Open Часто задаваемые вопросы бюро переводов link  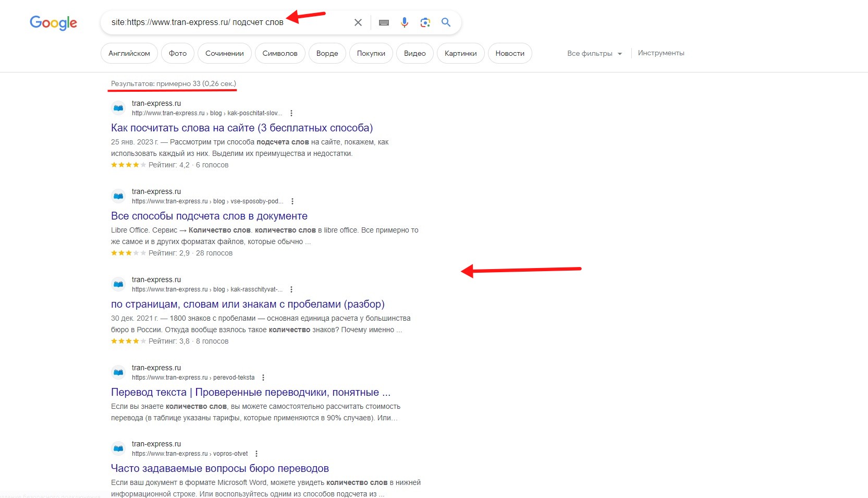pos(220,468)
